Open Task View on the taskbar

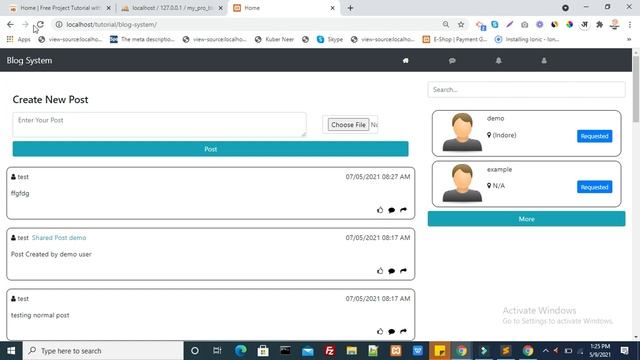217,351
